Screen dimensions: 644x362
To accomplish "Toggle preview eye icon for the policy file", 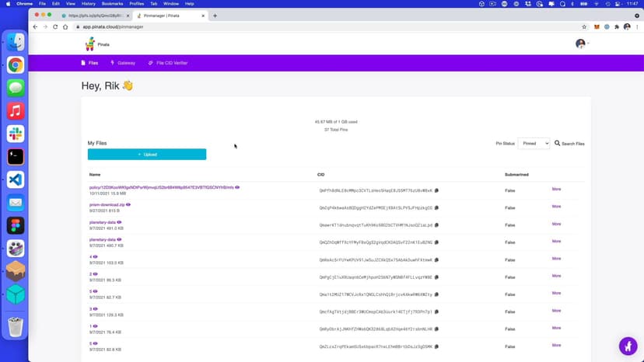I will 237,187.
